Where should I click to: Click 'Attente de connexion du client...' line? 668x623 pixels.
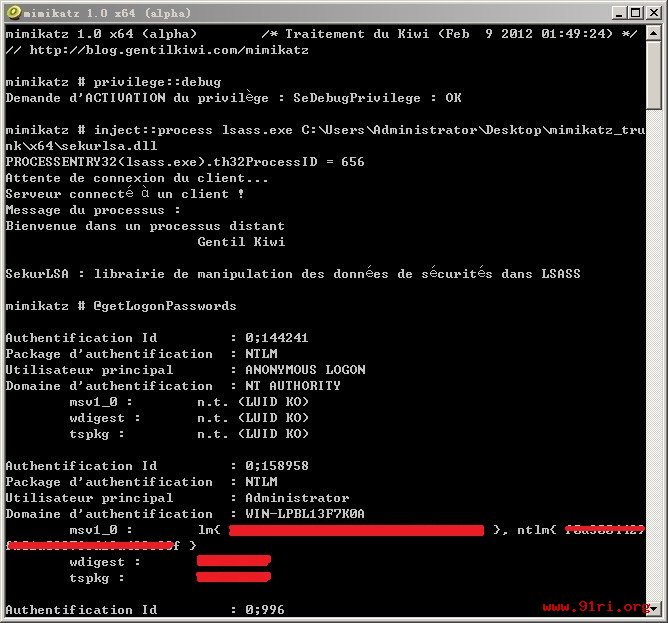click(x=137, y=178)
